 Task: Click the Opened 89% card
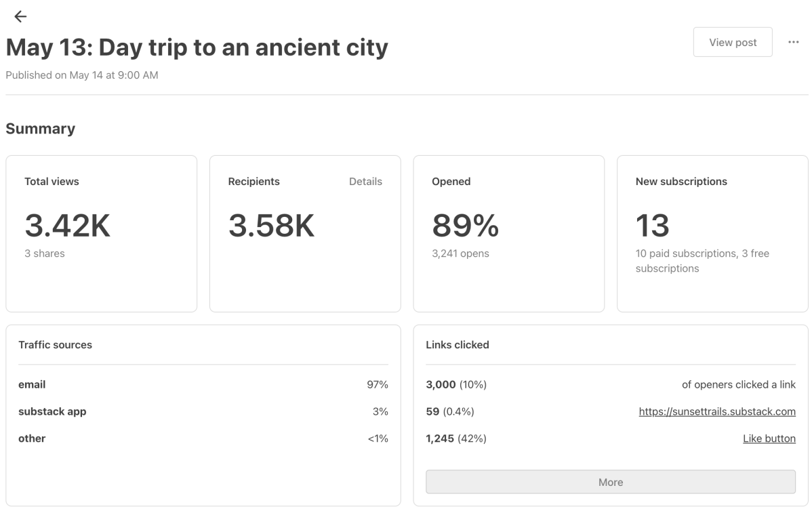tap(508, 234)
